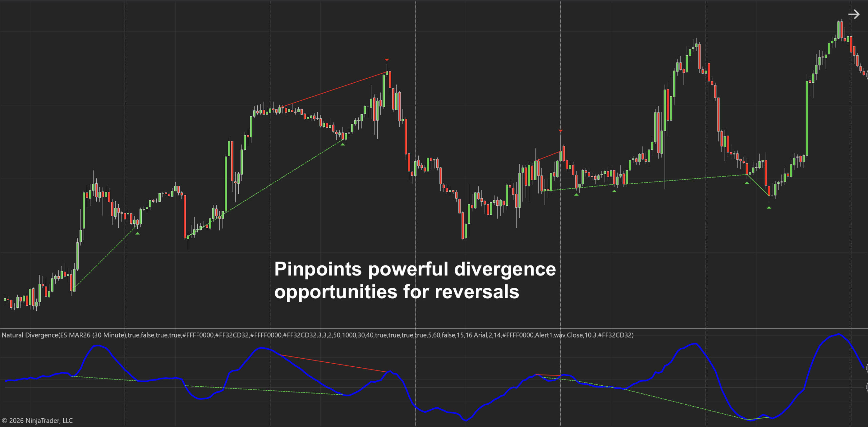The width and height of the screenshot is (868, 427).
Task: Select the red down-triangle divergence marker near chart top
Action: tap(387, 59)
